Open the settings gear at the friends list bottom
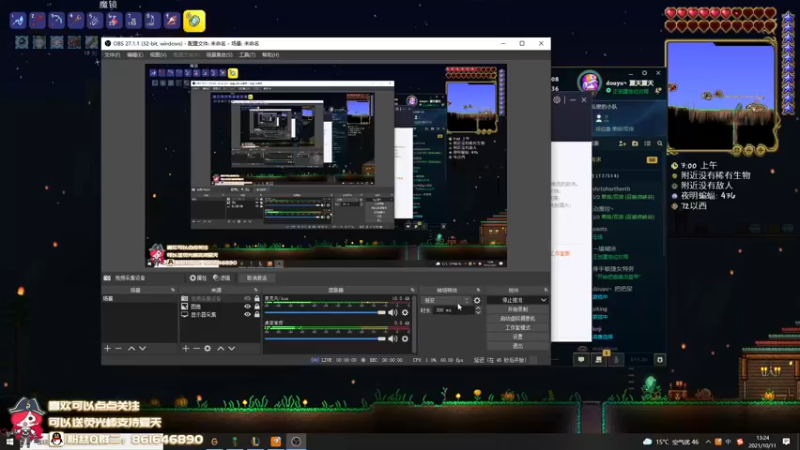The image size is (800, 450). (660, 360)
